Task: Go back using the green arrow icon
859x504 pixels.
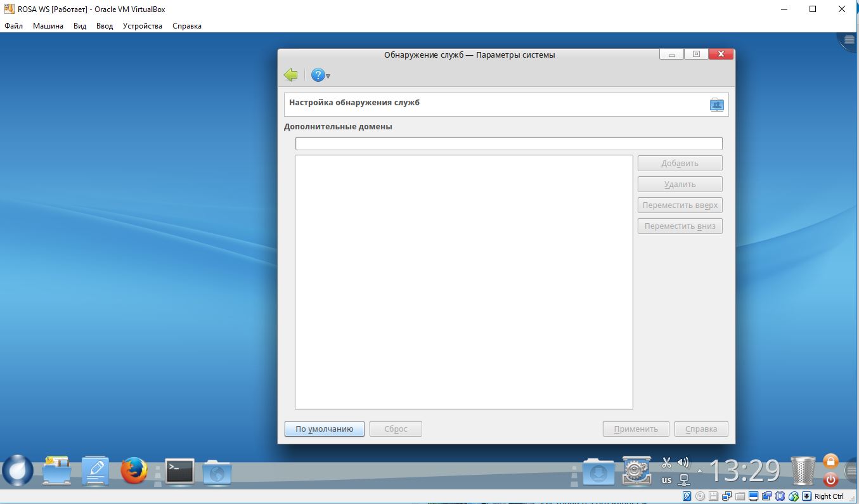Action: [x=290, y=75]
